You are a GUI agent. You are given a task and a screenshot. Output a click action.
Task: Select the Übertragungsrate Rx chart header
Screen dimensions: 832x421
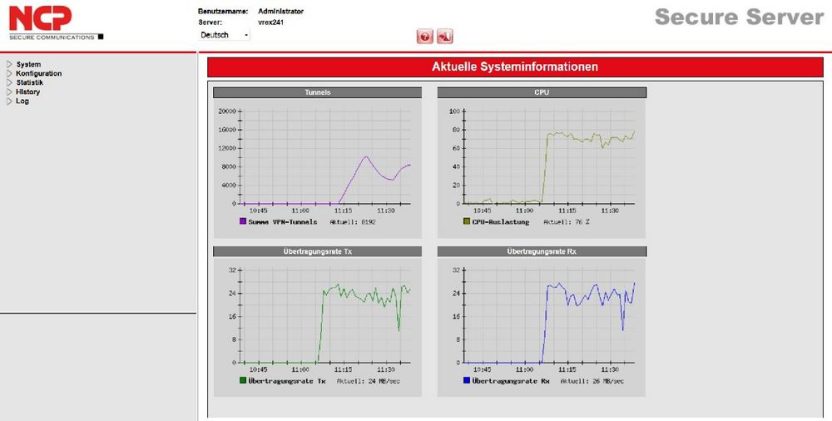(x=541, y=251)
